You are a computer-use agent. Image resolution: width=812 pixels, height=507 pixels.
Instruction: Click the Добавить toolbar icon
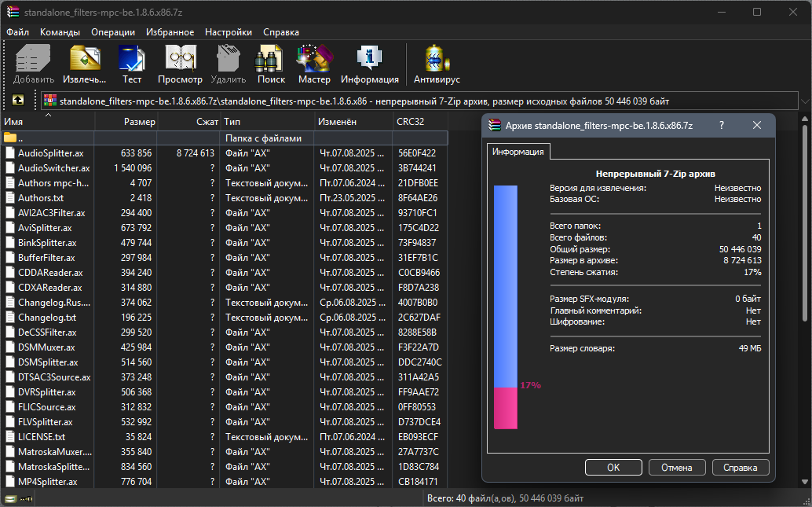coord(33,58)
